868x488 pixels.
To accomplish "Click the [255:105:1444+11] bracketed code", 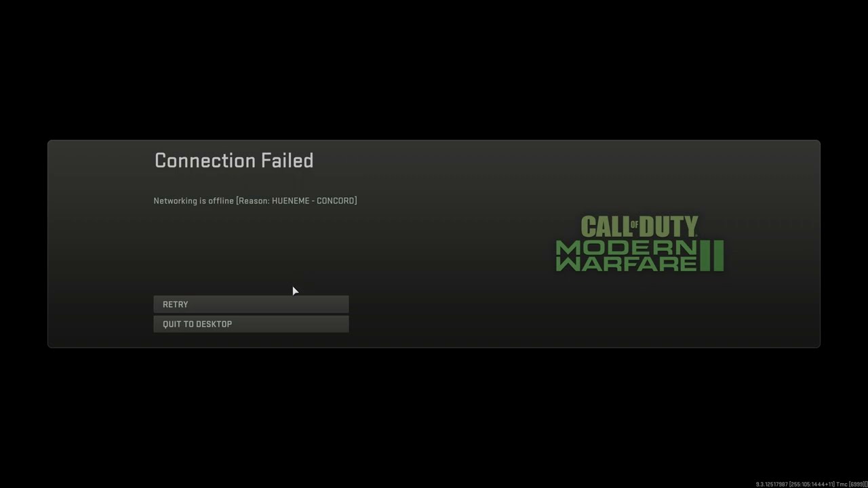I will click(x=812, y=485).
